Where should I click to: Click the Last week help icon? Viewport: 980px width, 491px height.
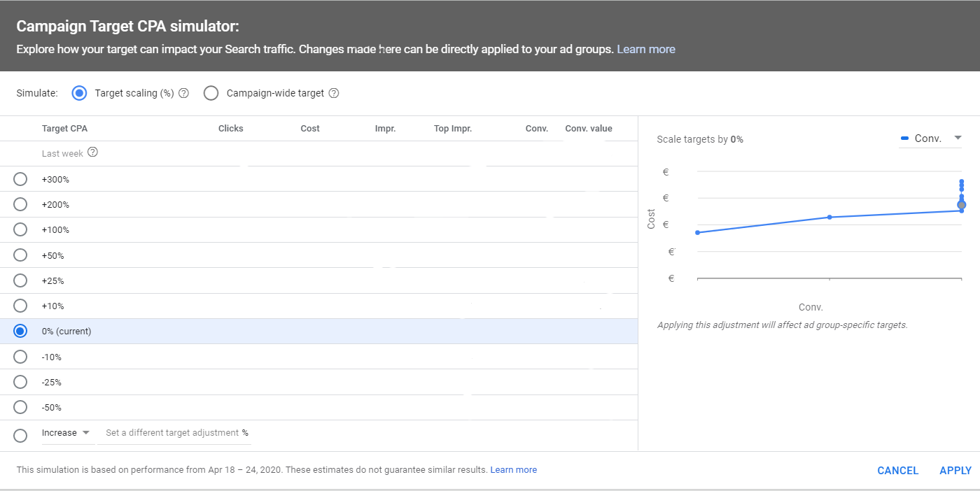click(92, 152)
